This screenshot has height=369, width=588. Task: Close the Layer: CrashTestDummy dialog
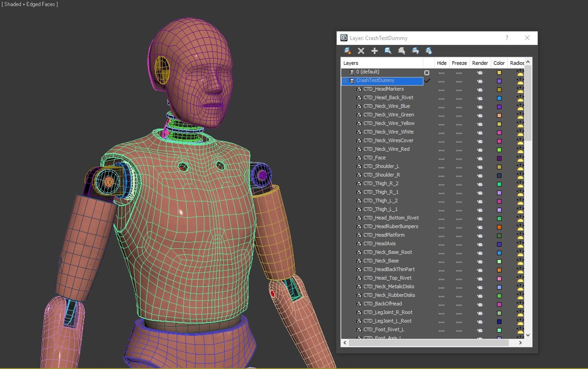click(x=527, y=38)
